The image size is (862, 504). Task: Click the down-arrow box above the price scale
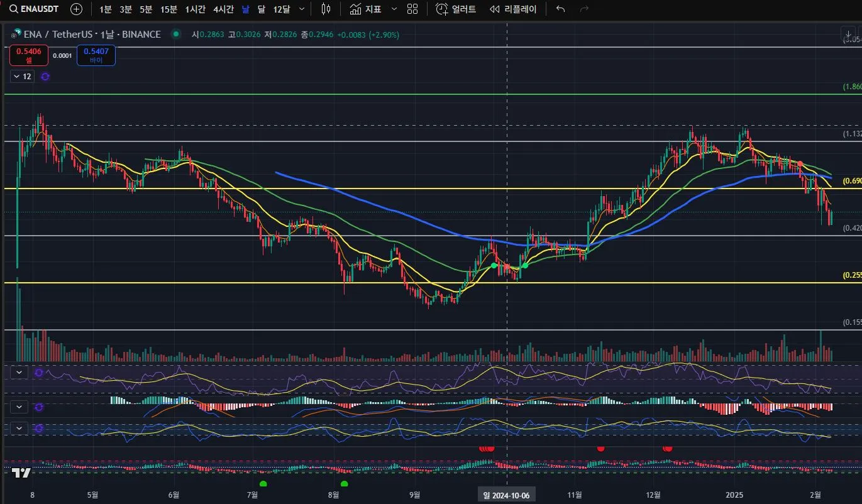848,34
